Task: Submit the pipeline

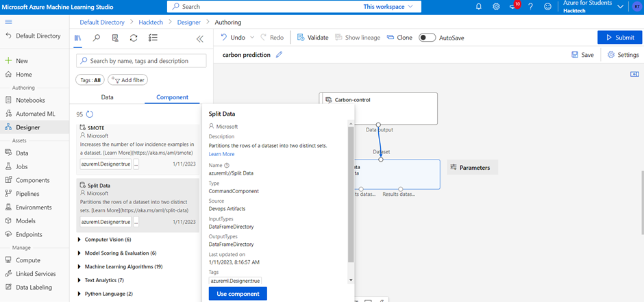Action: tap(620, 38)
